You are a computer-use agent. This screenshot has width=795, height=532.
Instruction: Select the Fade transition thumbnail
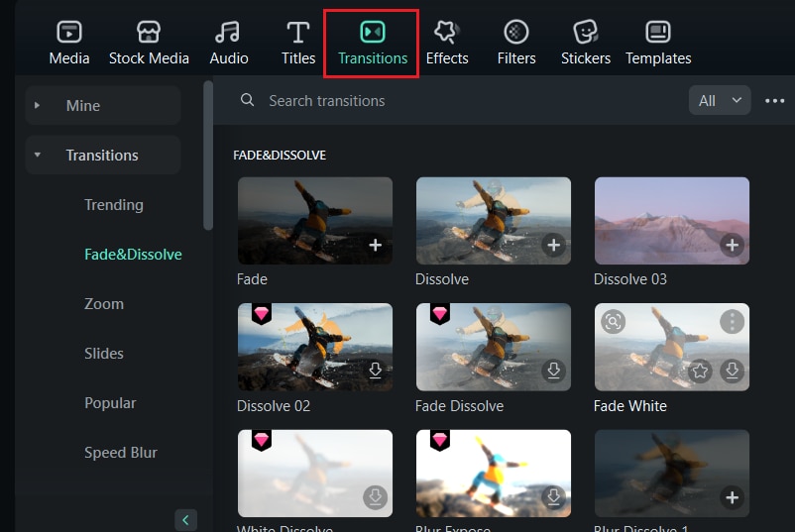[315, 220]
